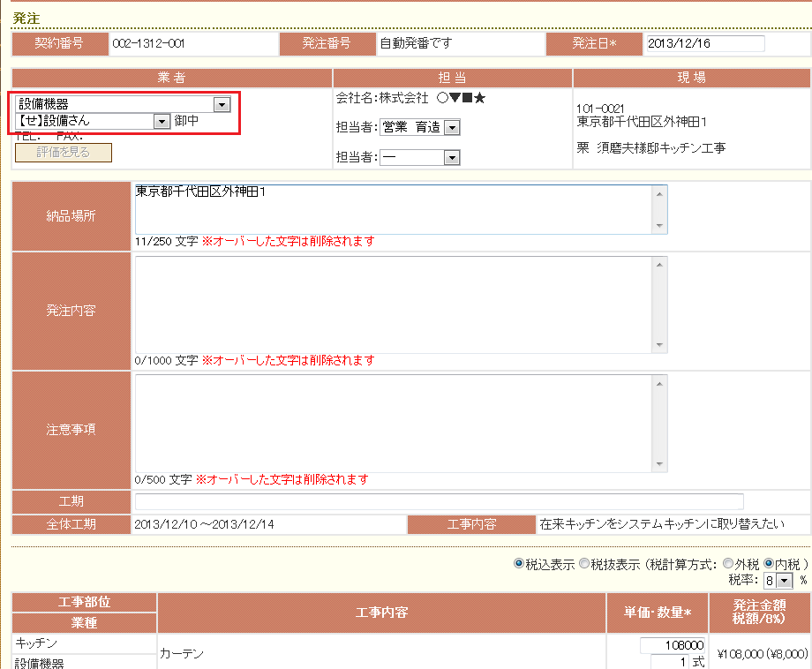The width and height of the screenshot is (812, 669).
Task: Expand the 【せ】設備さん vendor dropdown
Action: [x=161, y=121]
